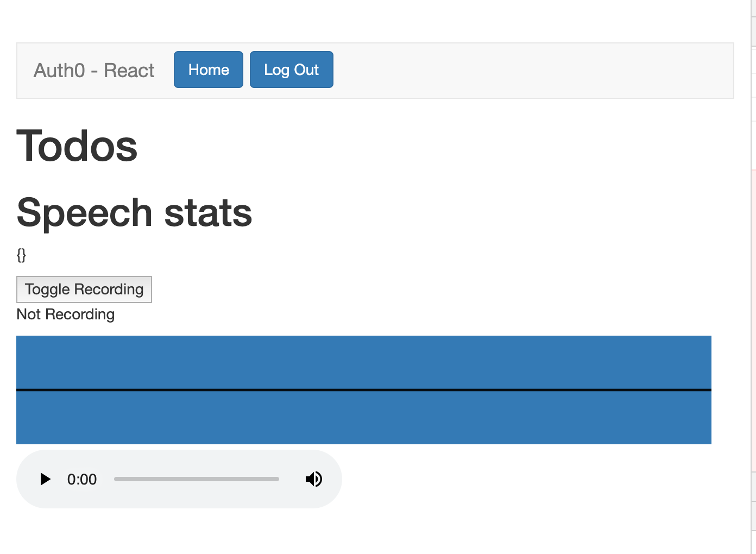Image resolution: width=756 pixels, height=554 pixels.
Task: Log out of the app
Action: (291, 70)
